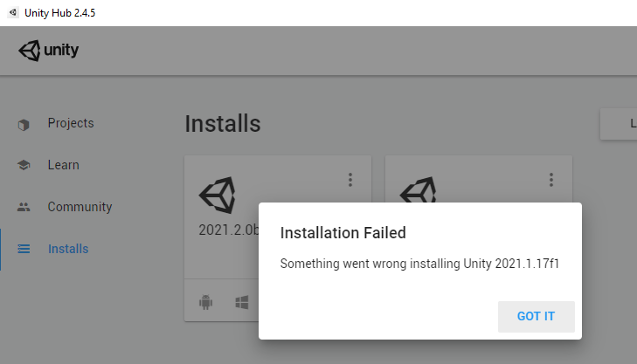The height and width of the screenshot is (364, 637).
Task: Click the Learn graduation cap icon
Action: (24, 165)
